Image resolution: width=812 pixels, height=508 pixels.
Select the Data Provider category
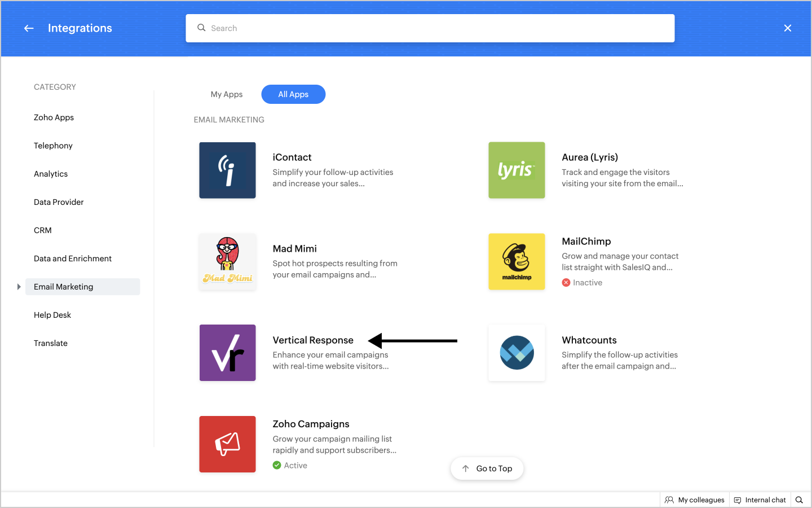[x=59, y=202]
